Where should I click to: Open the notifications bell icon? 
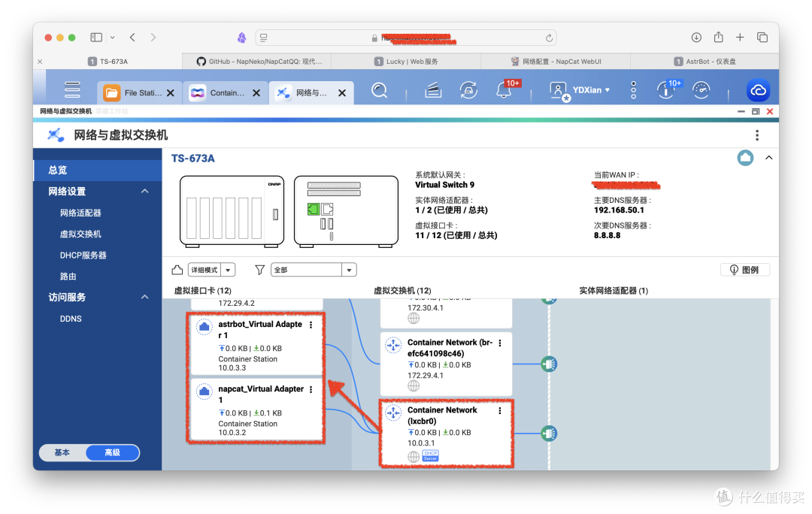click(x=503, y=91)
